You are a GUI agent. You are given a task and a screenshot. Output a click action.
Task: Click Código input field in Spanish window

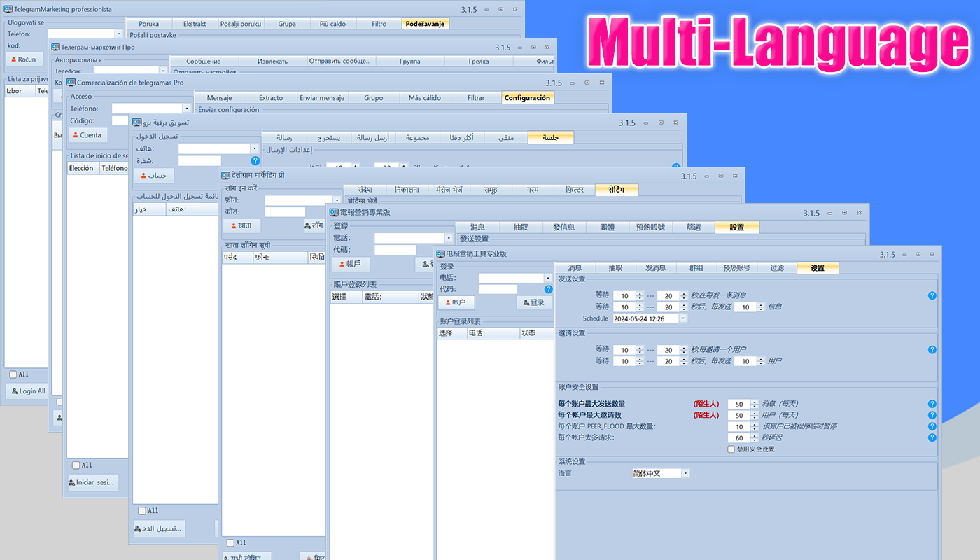pos(120,120)
